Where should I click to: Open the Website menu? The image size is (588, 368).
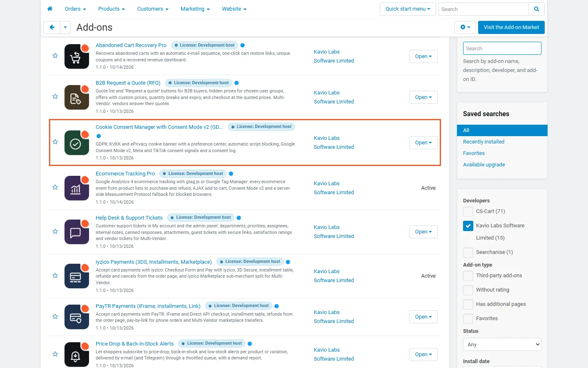coord(234,9)
